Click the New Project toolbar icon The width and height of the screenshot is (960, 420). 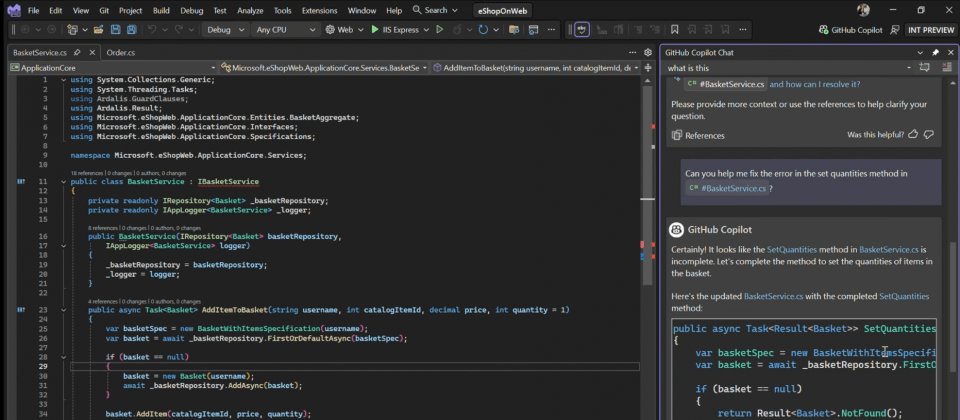tap(72, 29)
